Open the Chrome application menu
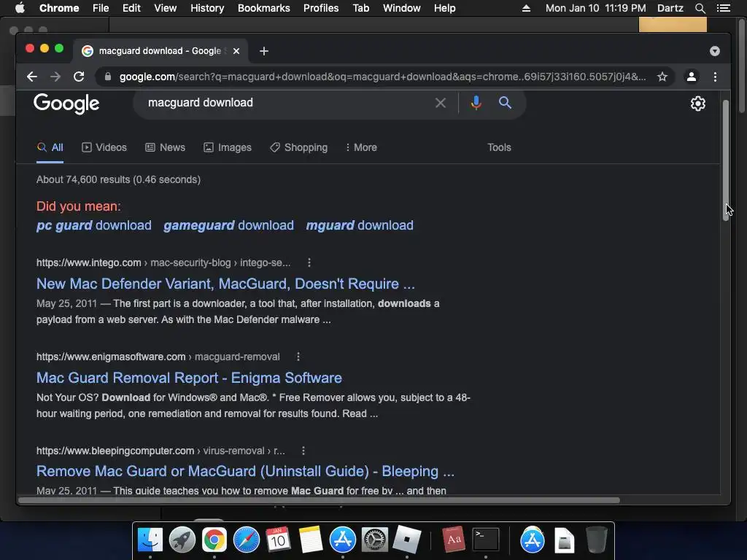Viewport: 747px width, 560px height. click(59, 8)
